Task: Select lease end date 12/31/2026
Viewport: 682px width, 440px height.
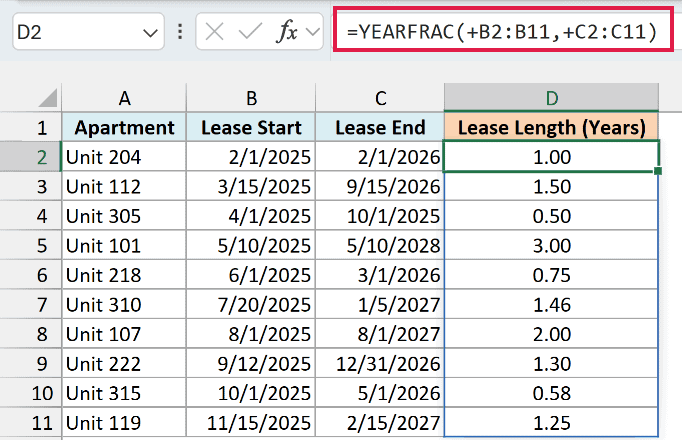Action: pyautogui.click(x=380, y=363)
